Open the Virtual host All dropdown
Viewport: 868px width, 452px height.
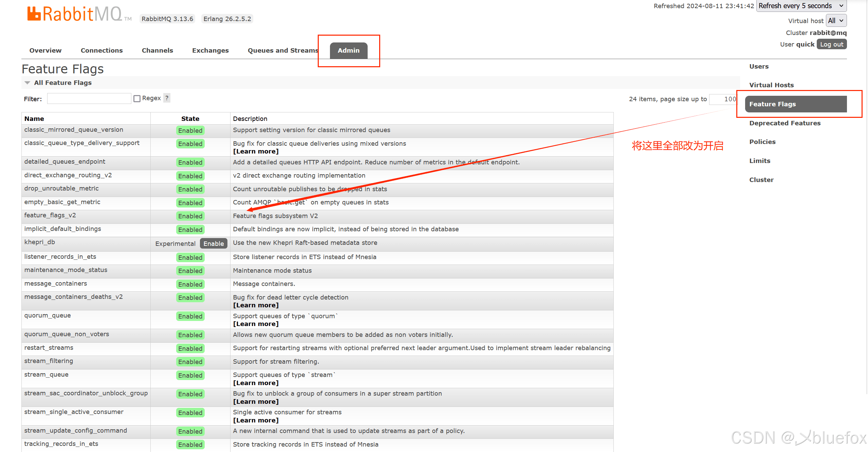[836, 21]
